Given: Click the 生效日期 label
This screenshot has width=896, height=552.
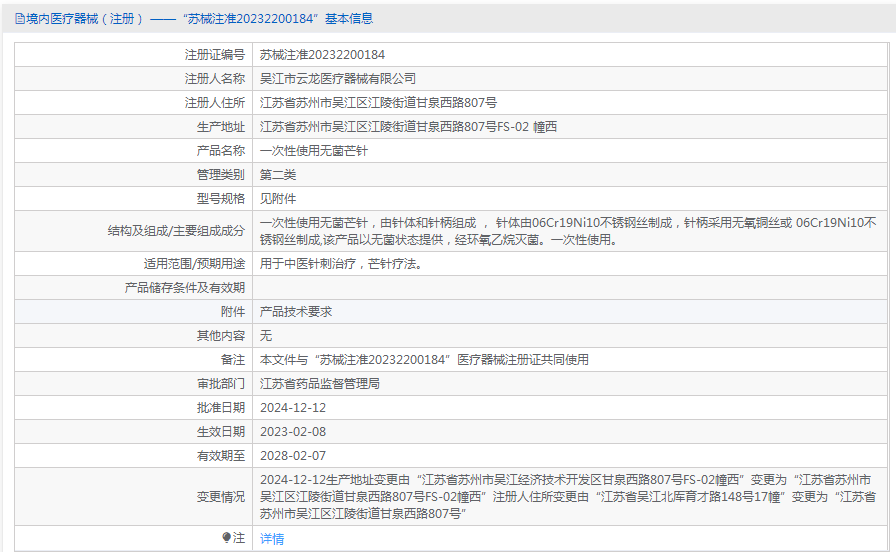Looking at the screenshot, I should 221,432.
